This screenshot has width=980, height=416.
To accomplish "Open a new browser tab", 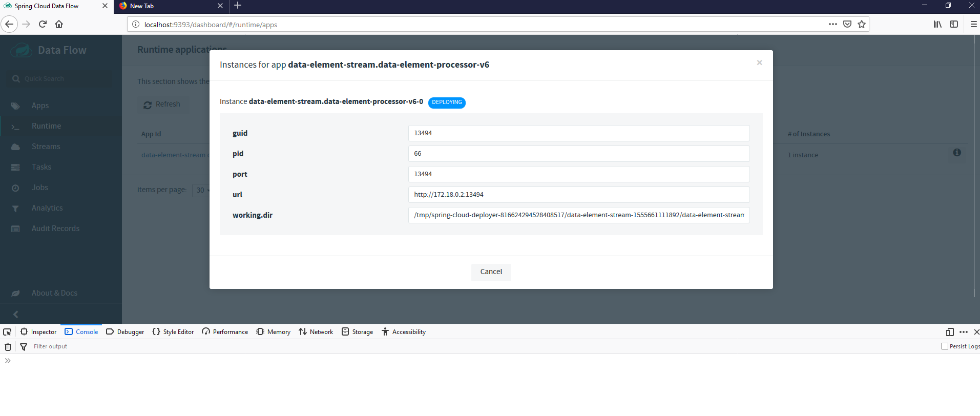I will (238, 6).
